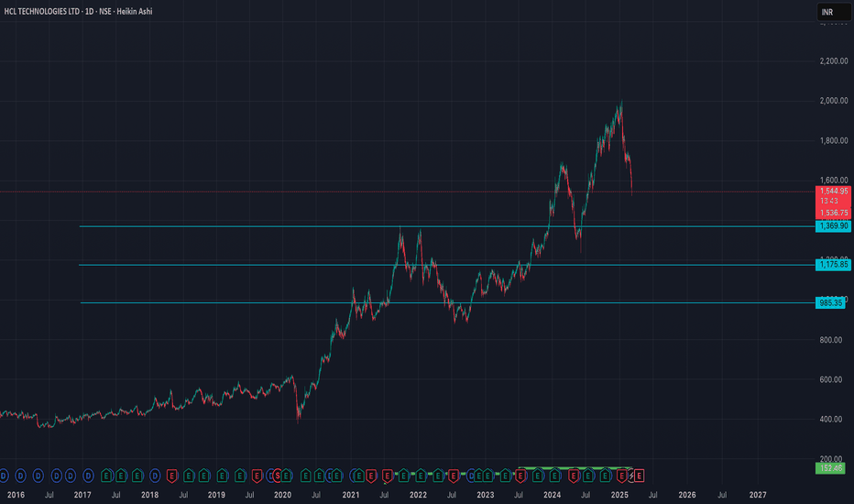Click the 1,369.90 price label tag
The height and width of the screenshot is (504, 854).
tap(833, 225)
